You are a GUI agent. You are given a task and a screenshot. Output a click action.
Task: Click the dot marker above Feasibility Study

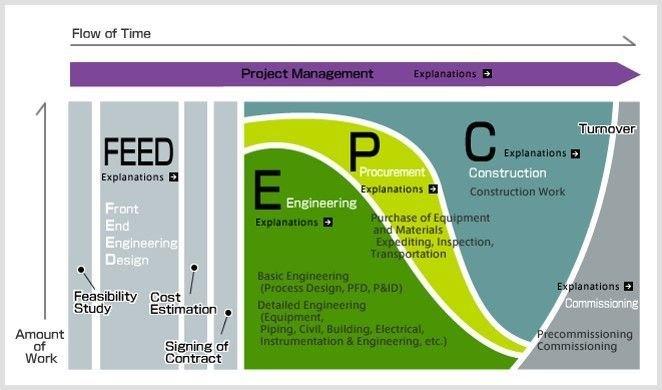(81, 270)
